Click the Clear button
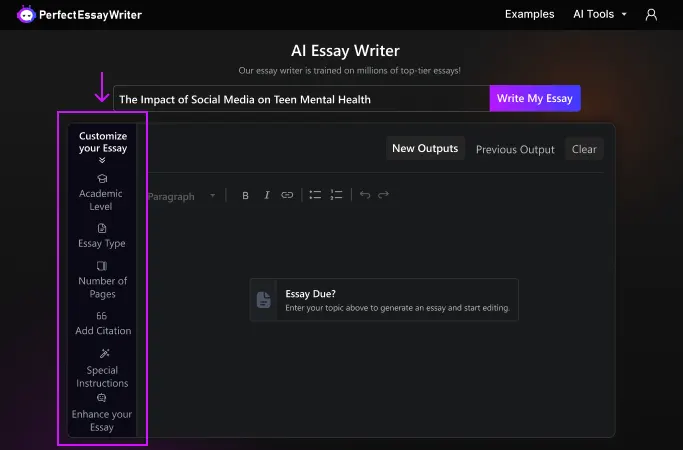 coord(584,149)
